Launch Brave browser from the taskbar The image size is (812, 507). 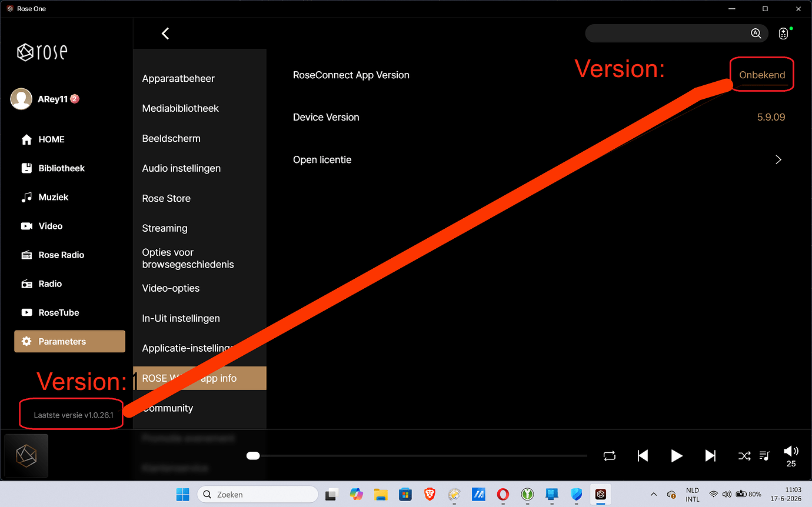(x=430, y=495)
